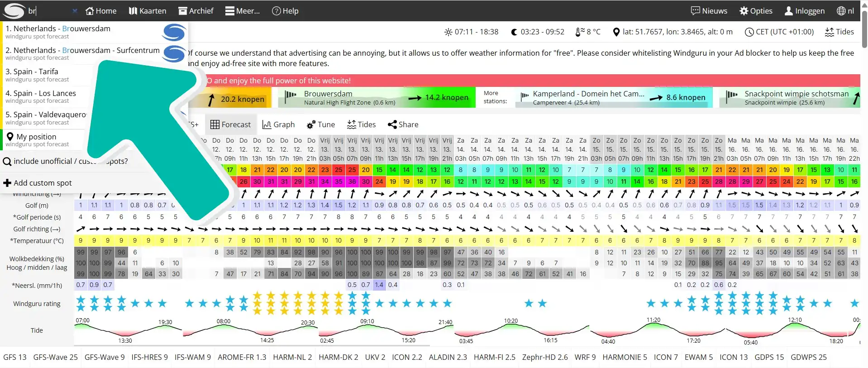Click the Windguru rating row label
The height and width of the screenshot is (368, 868).
pos(37,304)
